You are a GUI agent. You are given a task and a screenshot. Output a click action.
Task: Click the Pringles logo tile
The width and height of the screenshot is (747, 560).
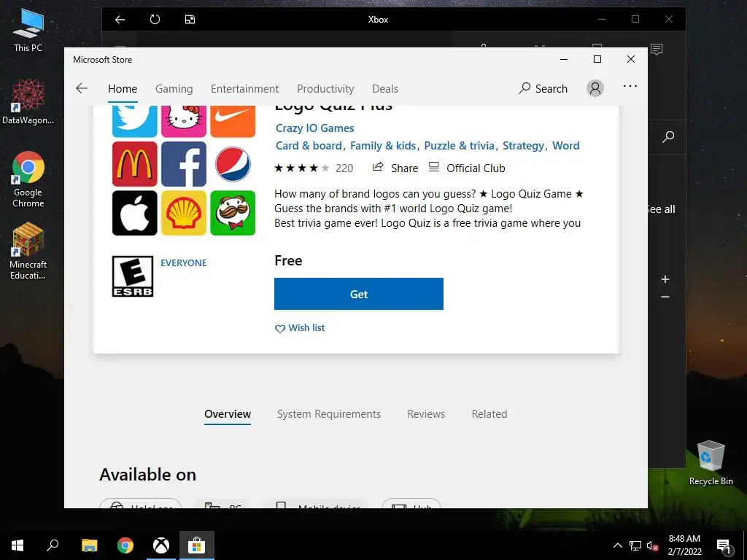pyautogui.click(x=233, y=213)
